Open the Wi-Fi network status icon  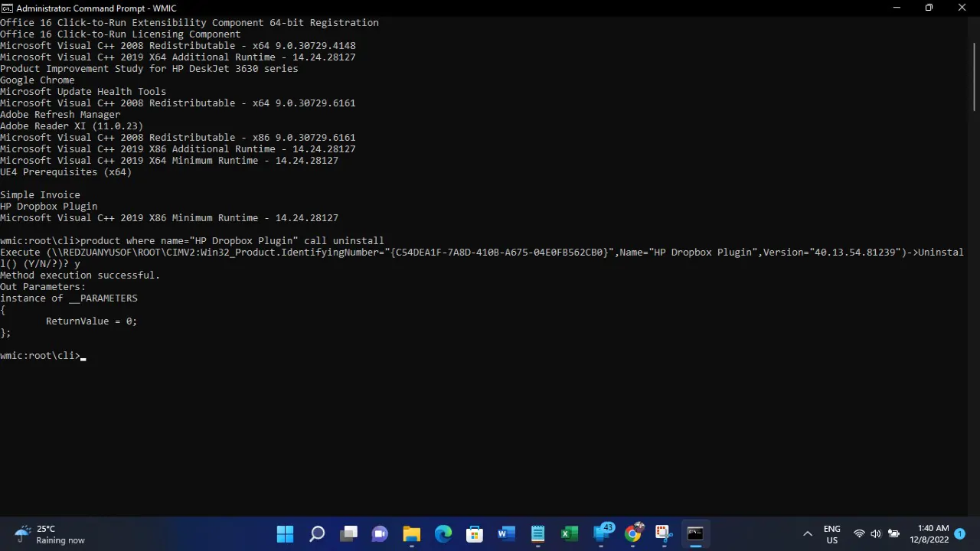pyautogui.click(x=859, y=534)
